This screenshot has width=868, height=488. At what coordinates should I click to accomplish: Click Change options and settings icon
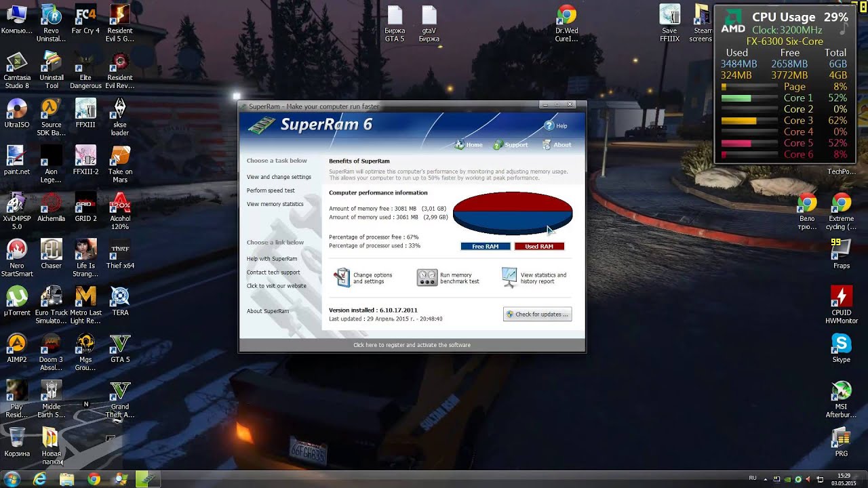(x=342, y=277)
